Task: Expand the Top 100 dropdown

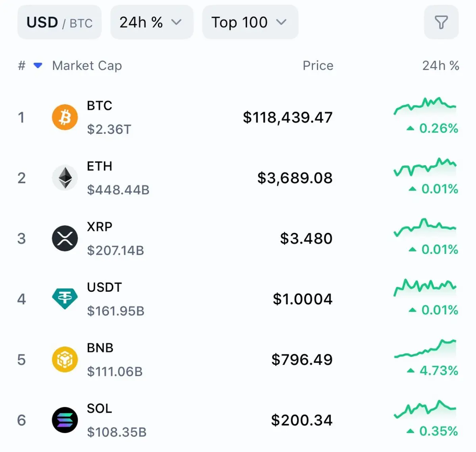Action: pos(250,22)
